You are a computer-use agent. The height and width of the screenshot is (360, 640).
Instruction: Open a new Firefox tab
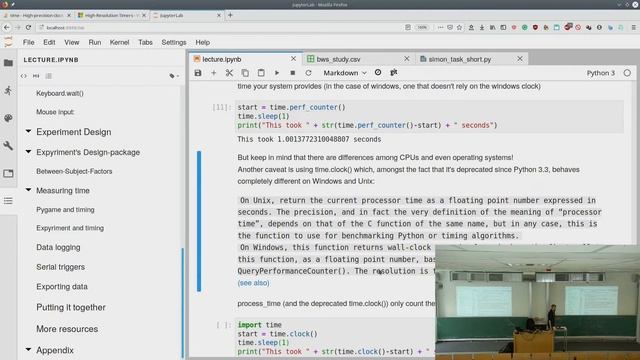[x=230, y=15]
